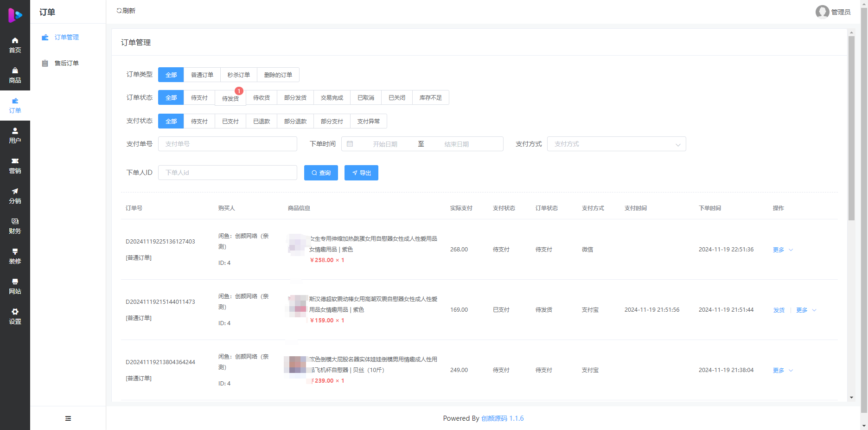Click the 发货 link for the paid order
Image resolution: width=868 pixels, height=430 pixels.
click(x=779, y=310)
